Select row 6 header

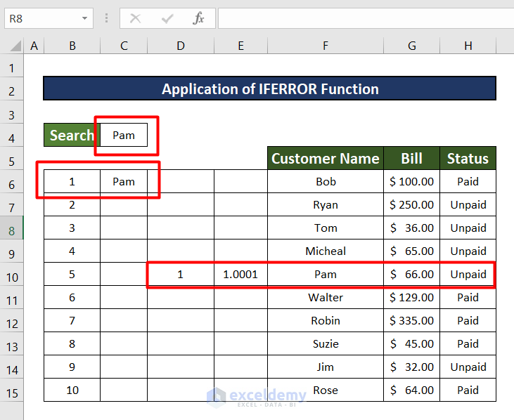pyautogui.click(x=12, y=182)
